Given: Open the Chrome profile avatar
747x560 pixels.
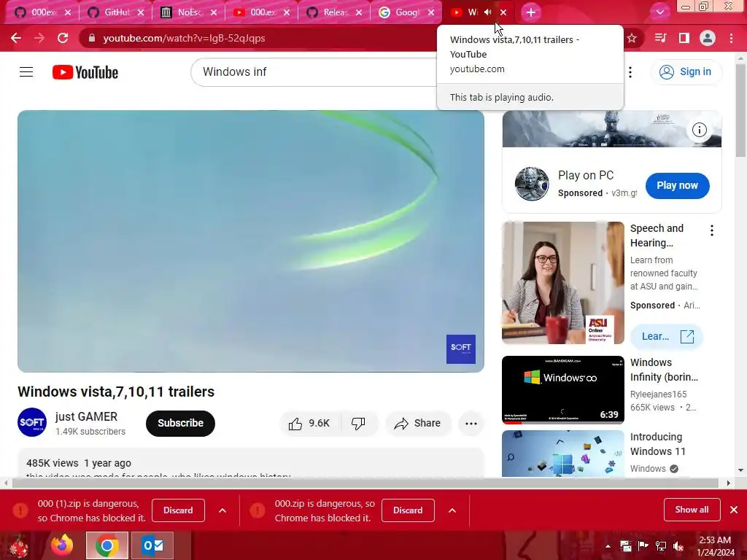Looking at the screenshot, I should 708,38.
